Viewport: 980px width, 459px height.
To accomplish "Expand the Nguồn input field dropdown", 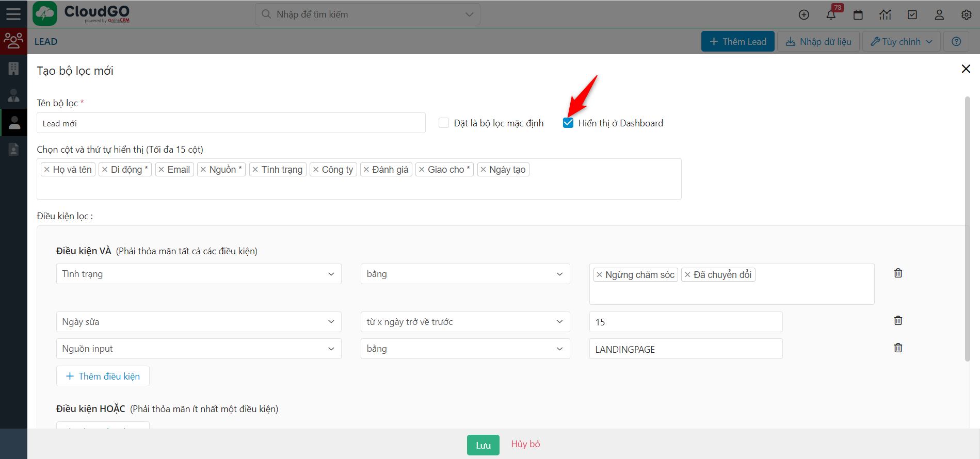I will pos(199,349).
